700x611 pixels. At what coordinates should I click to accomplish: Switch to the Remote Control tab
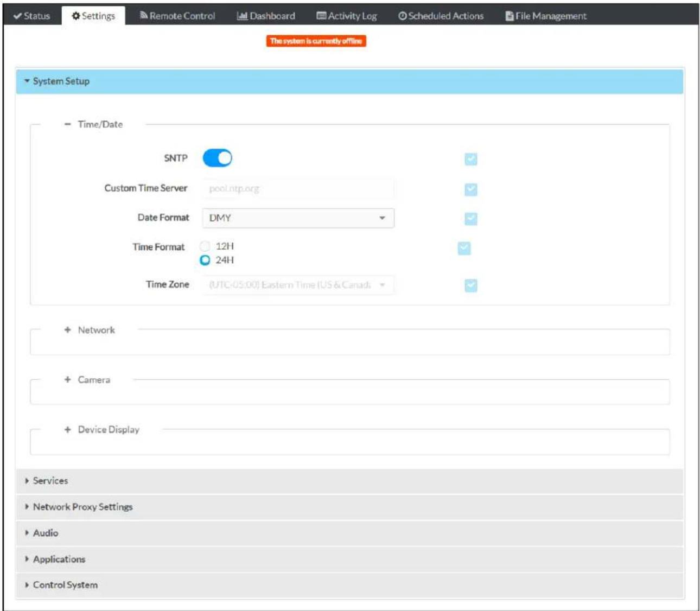[x=177, y=16]
